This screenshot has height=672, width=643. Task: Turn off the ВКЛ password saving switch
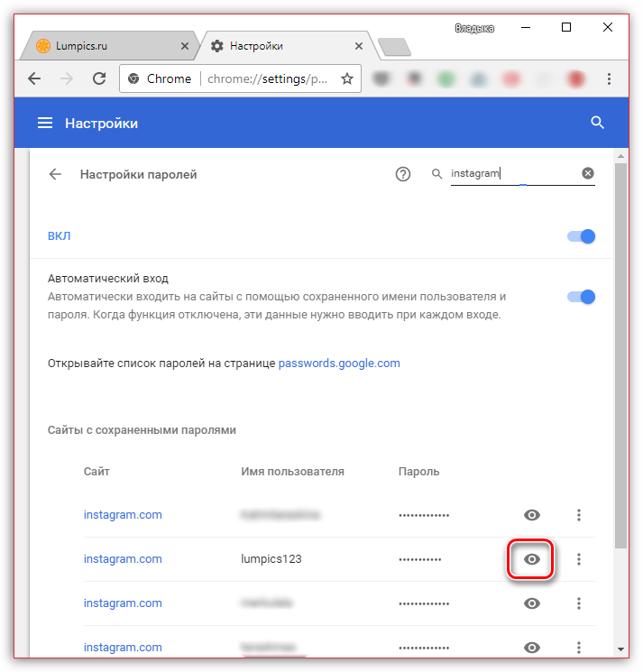582,236
